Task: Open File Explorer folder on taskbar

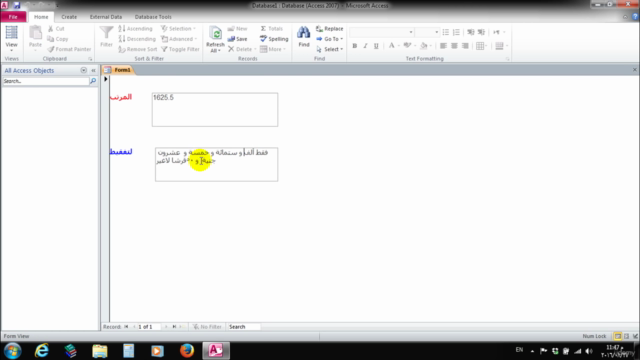Action: pyautogui.click(x=100, y=351)
